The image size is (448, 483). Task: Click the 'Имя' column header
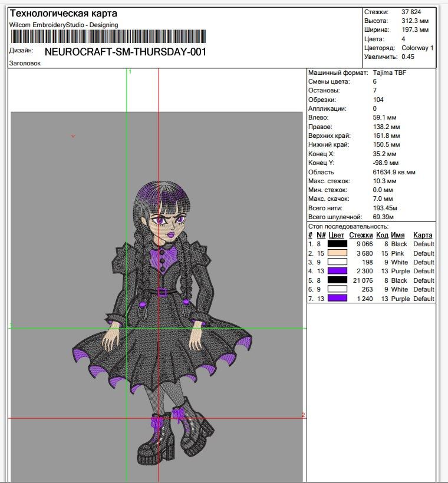click(398, 236)
